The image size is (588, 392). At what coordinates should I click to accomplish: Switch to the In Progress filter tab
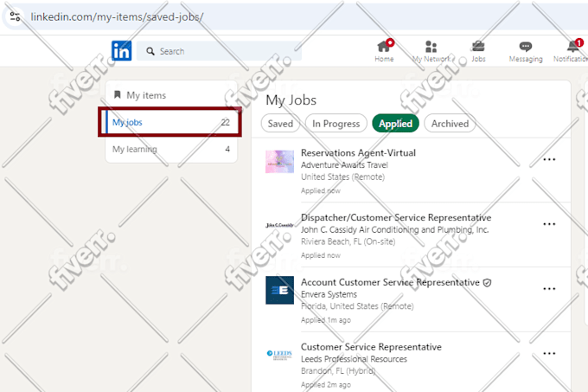[x=336, y=124]
